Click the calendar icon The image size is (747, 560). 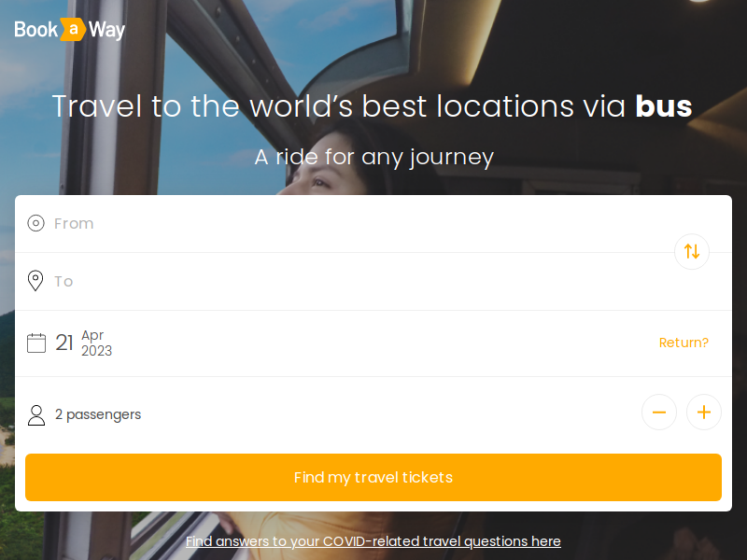pos(36,343)
